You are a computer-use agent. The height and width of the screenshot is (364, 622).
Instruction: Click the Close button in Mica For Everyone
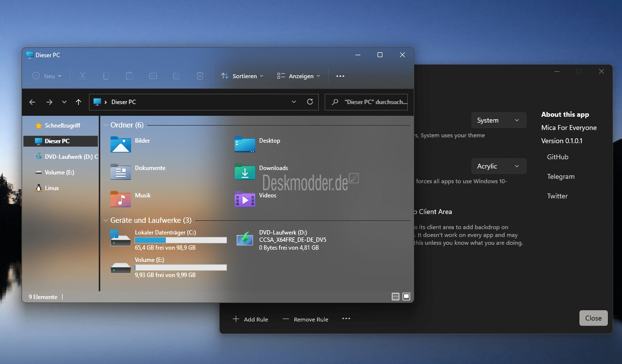click(x=593, y=318)
